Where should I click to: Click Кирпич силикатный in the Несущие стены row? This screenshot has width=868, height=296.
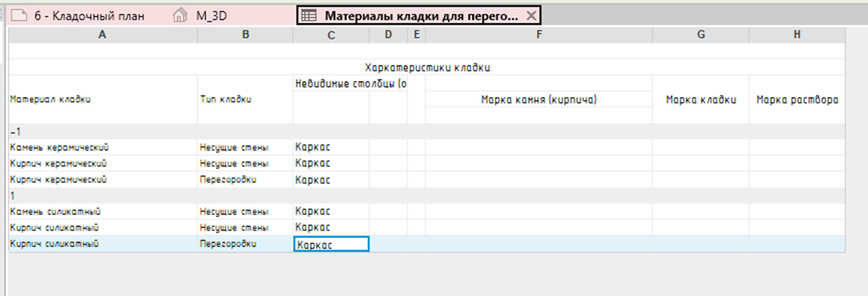pos(103,228)
